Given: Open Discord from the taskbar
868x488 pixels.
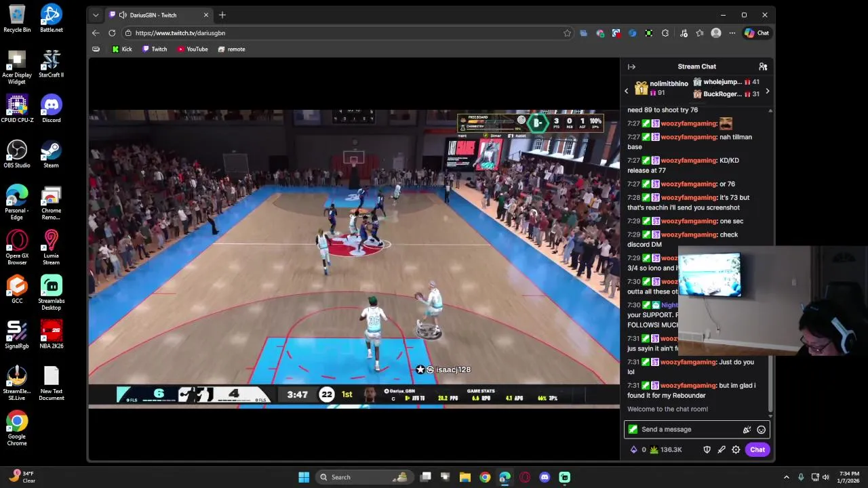Looking at the screenshot, I should tap(545, 477).
